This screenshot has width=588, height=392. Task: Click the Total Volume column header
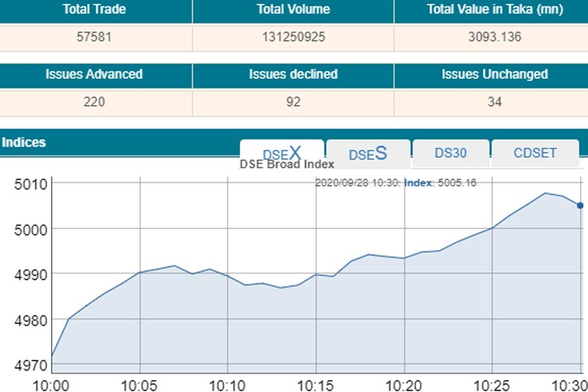(x=293, y=10)
